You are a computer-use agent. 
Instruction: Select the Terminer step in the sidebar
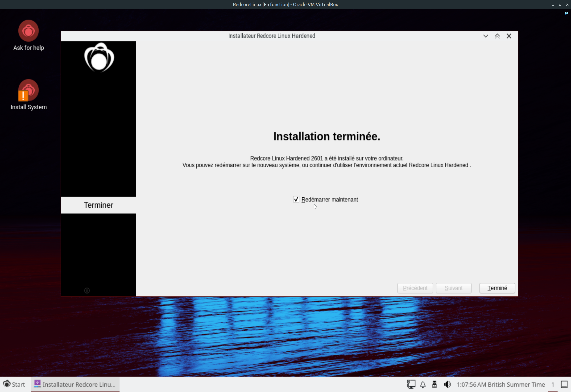98,205
